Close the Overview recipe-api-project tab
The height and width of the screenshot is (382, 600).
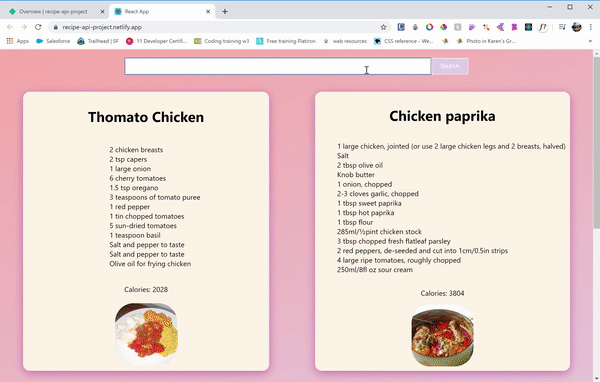(x=103, y=11)
